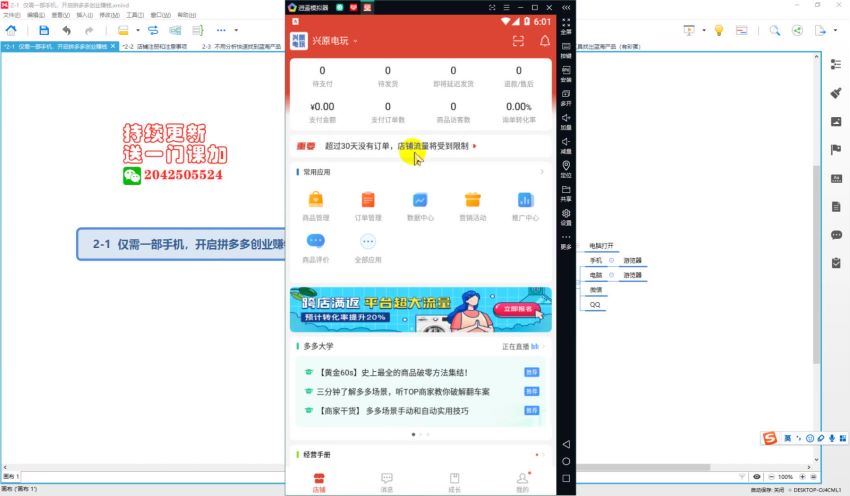Open the Task info clipboard panel
The width and height of the screenshot is (850, 496).
coord(836,263)
